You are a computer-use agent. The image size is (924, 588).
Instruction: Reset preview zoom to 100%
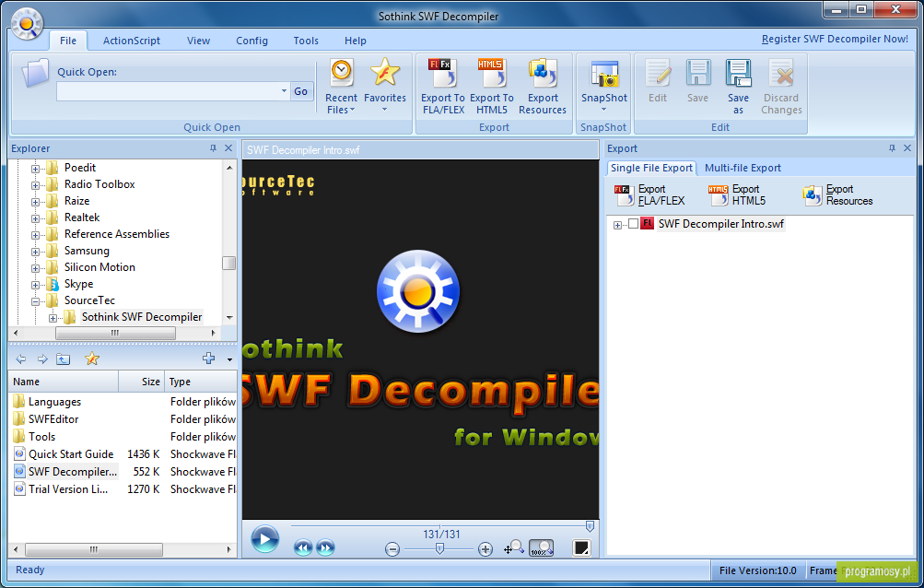tap(541, 547)
